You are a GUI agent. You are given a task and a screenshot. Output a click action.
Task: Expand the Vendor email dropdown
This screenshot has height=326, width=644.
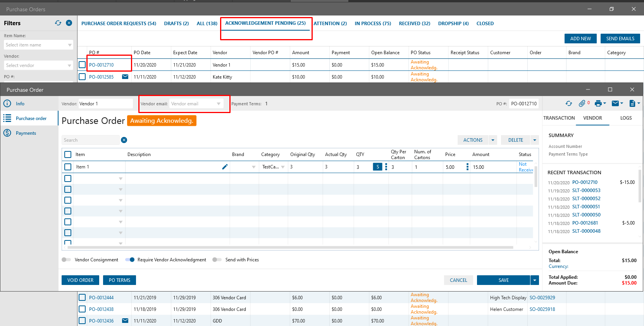click(219, 104)
